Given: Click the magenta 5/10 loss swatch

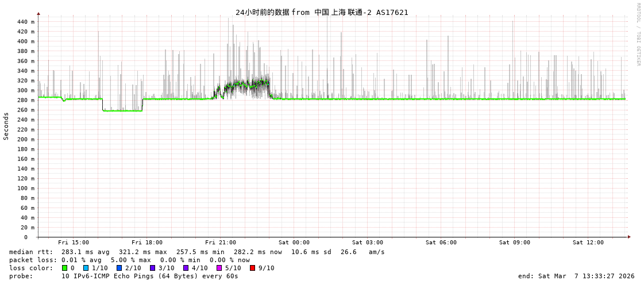Looking at the screenshot, I should (x=219, y=268).
